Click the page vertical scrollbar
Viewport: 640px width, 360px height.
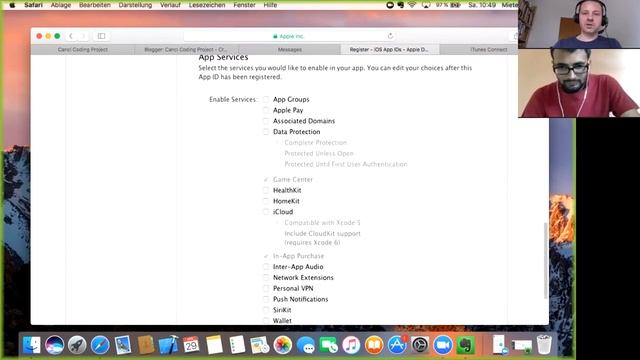click(x=546, y=260)
